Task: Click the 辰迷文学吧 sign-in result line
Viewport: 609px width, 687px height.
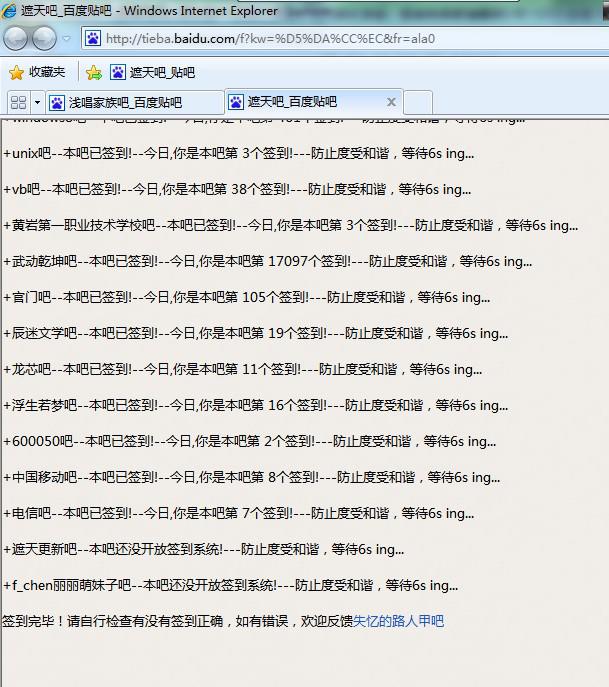Action: (x=255, y=333)
